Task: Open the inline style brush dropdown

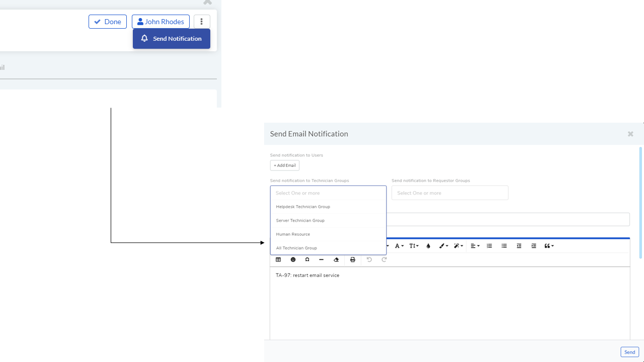Action: click(443, 246)
